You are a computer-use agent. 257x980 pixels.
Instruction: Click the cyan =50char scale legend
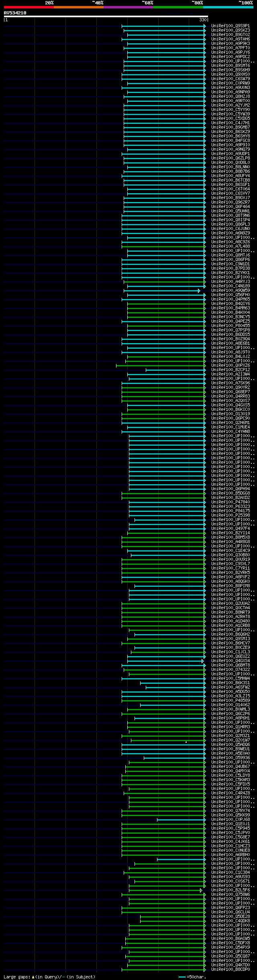point(192,977)
